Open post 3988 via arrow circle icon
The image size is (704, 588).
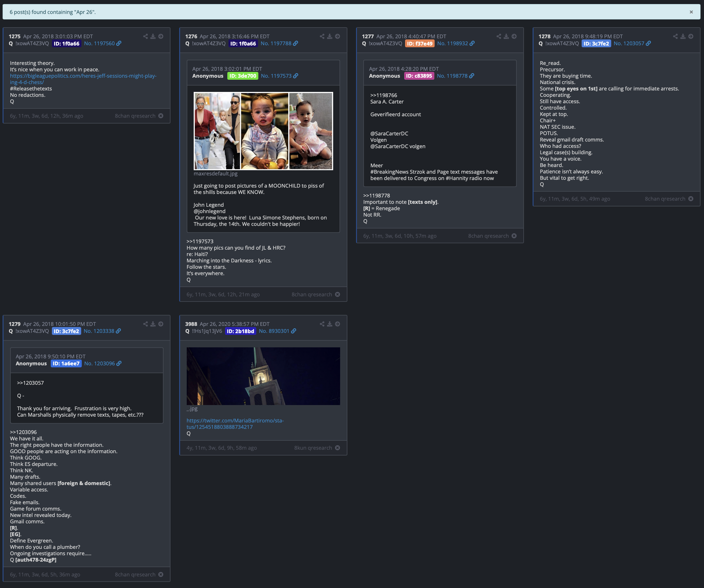pos(338,324)
